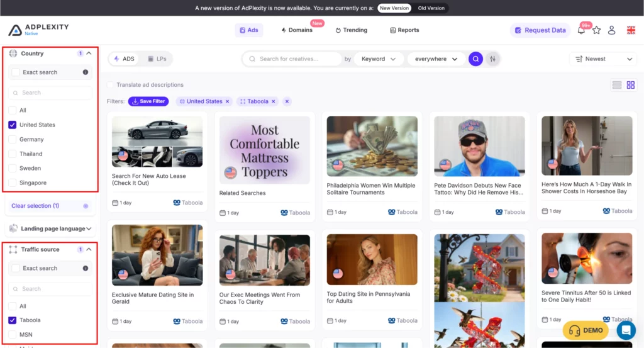Open the user account profile icon
This screenshot has width=644, height=348.
(x=611, y=30)
